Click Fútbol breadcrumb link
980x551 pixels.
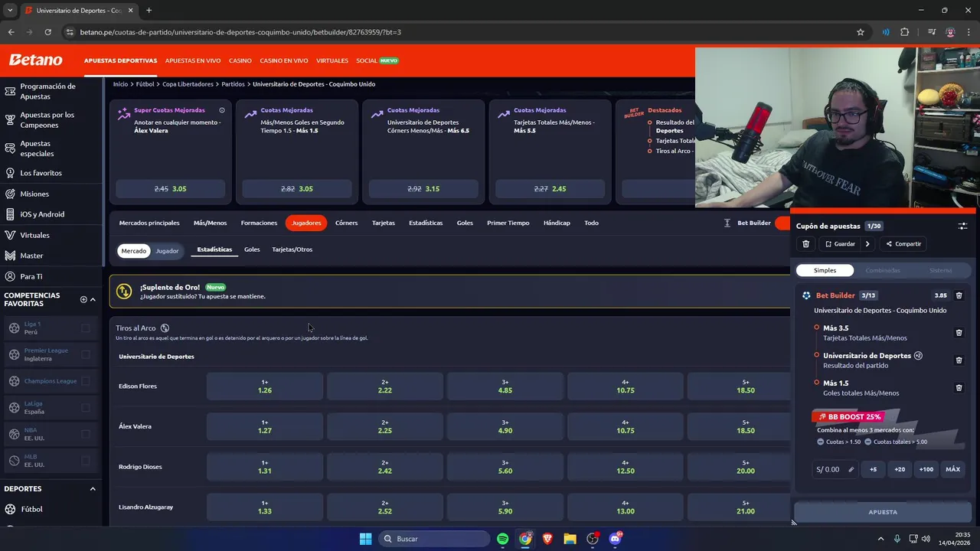pos(145,84)
